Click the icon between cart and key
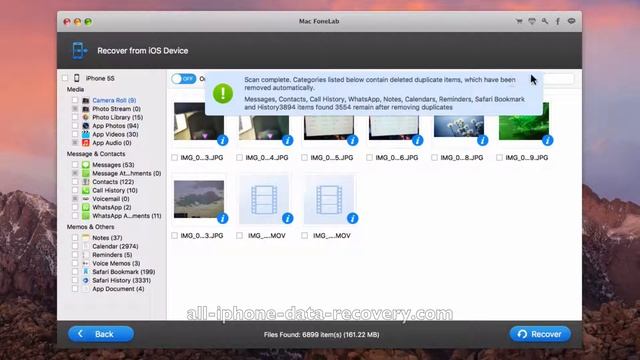The height and width of the screenshot is (360, 640). (532, 21)
